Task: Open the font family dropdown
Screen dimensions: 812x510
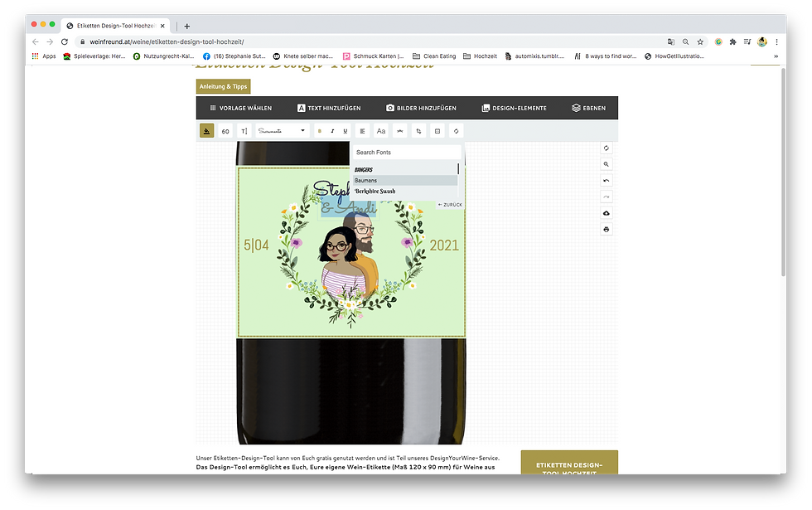Action: tap(283, 131)
